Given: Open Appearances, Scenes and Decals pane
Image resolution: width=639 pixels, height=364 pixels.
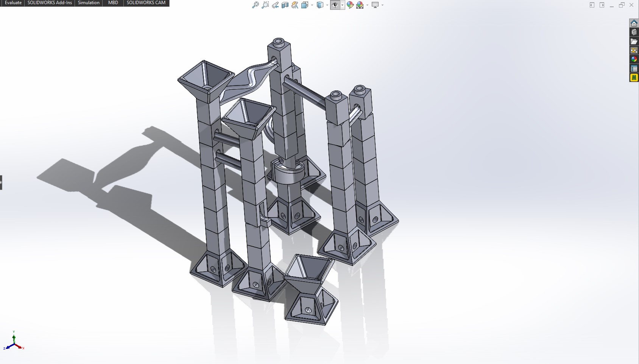Looking at the screenshot, I should coord(634,59).
